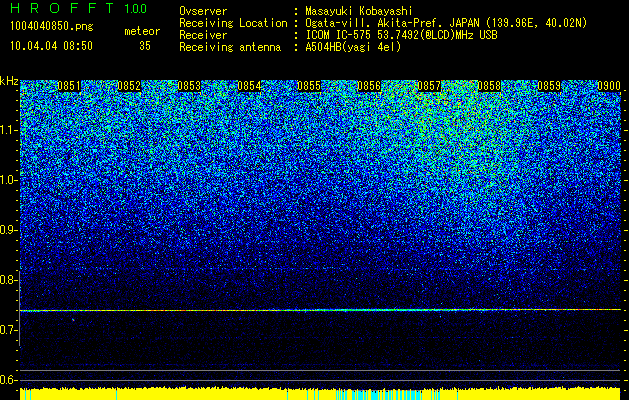
Task: Click the 0.8 kHz axis label
Action: [9, 280]
